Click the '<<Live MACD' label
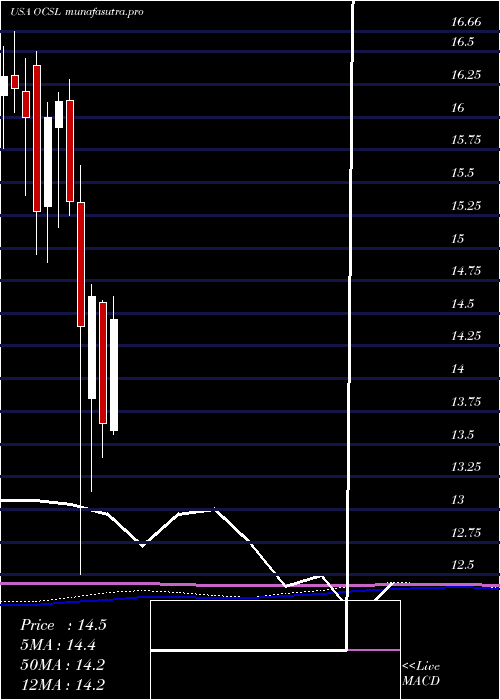The width and height of the screenshot is (500, 700). [x=421, y=674]
